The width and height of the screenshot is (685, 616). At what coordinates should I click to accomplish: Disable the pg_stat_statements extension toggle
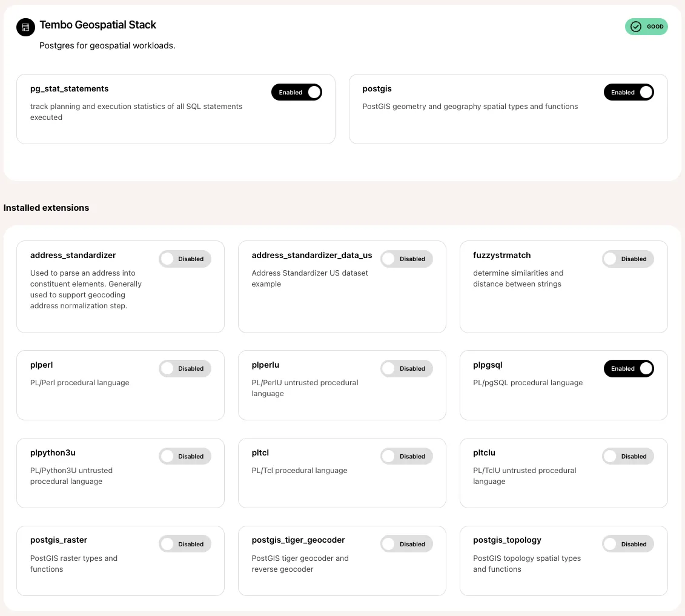tap(297, 92)
